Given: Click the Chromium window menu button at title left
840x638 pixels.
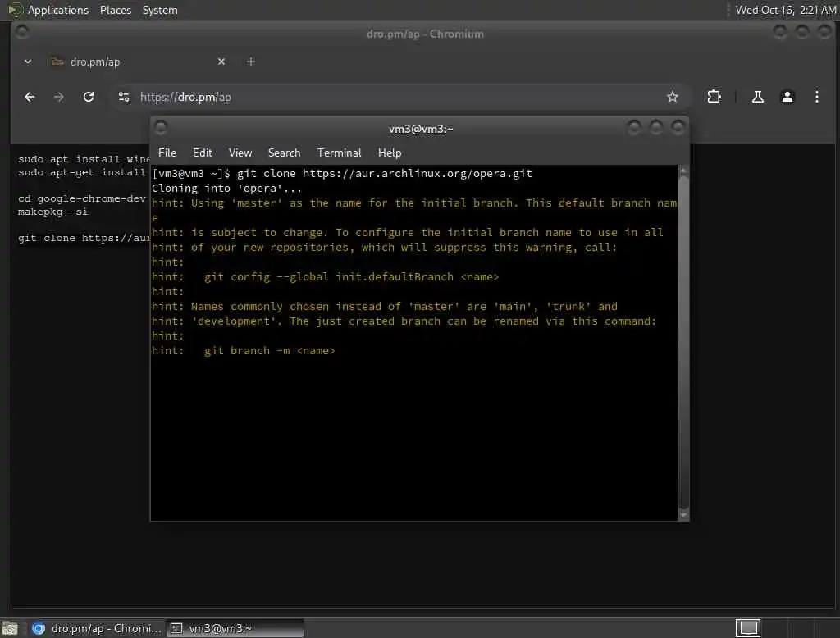Looking at the screenshot, I should (22, 32).
